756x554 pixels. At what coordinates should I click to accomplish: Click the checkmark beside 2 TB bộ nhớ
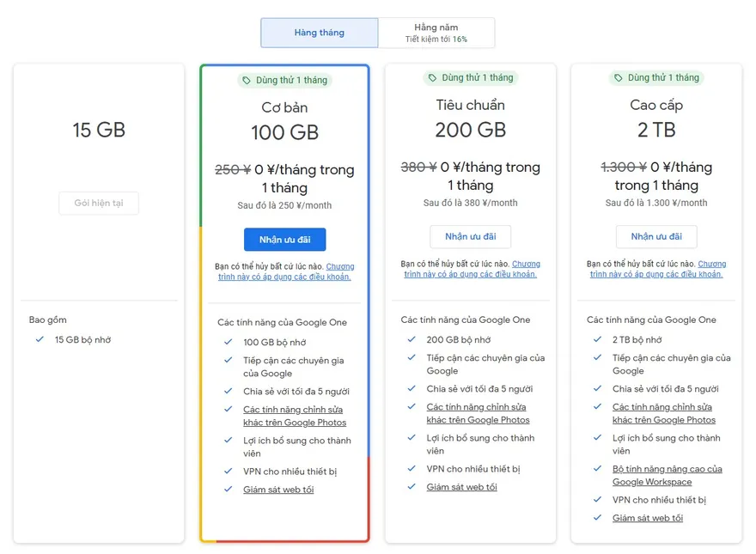coord(596,339)
